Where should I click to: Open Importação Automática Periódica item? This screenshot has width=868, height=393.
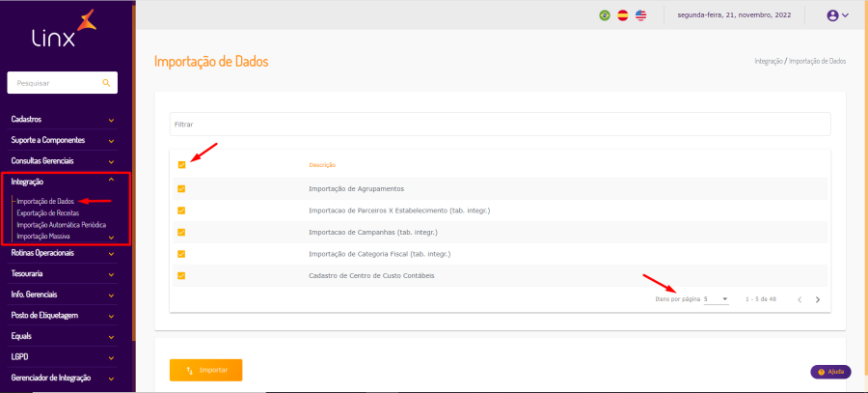tap(62, 225)
